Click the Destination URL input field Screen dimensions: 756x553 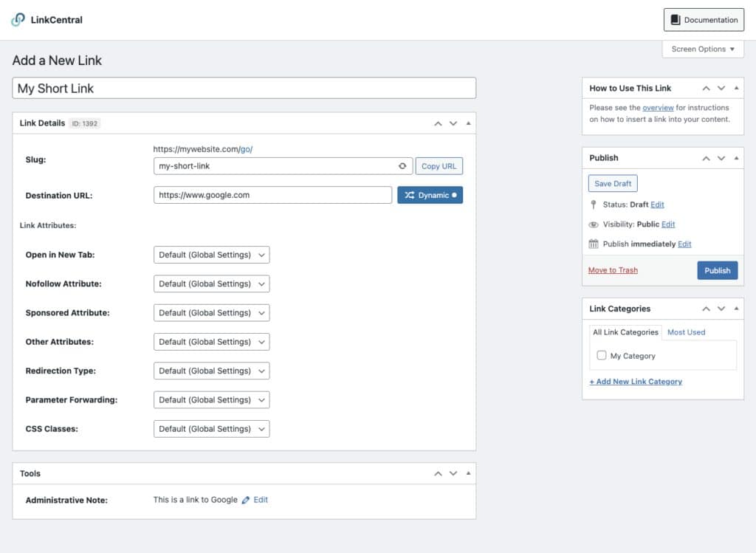(272, 195)
